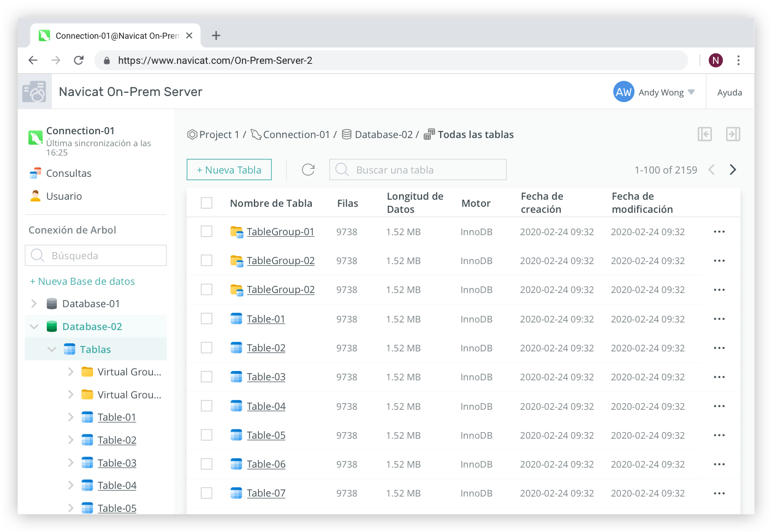772x532 pixels.
Task: Toggle the select-all checkbox in table header
Action: point(206,203)
